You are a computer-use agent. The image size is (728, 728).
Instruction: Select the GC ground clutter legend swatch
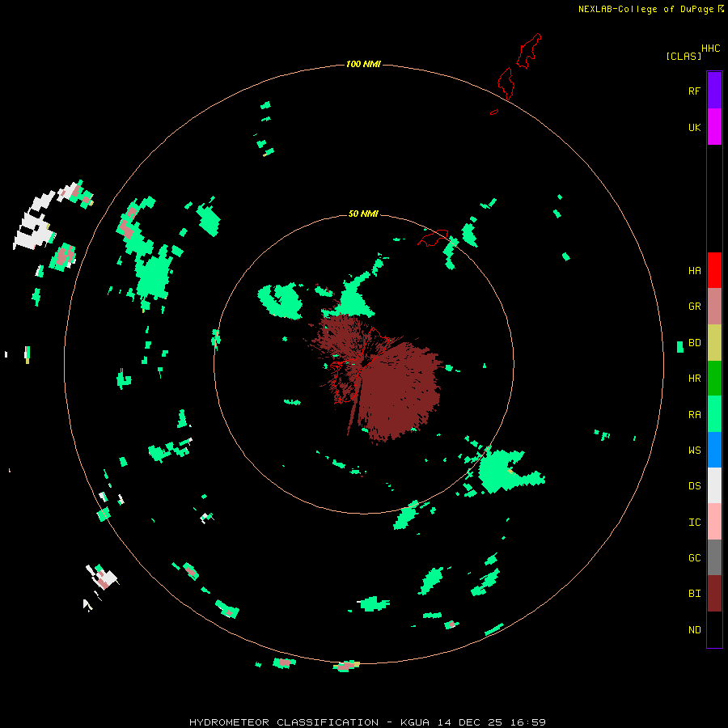pyautogui.click(x=714, y=557)
